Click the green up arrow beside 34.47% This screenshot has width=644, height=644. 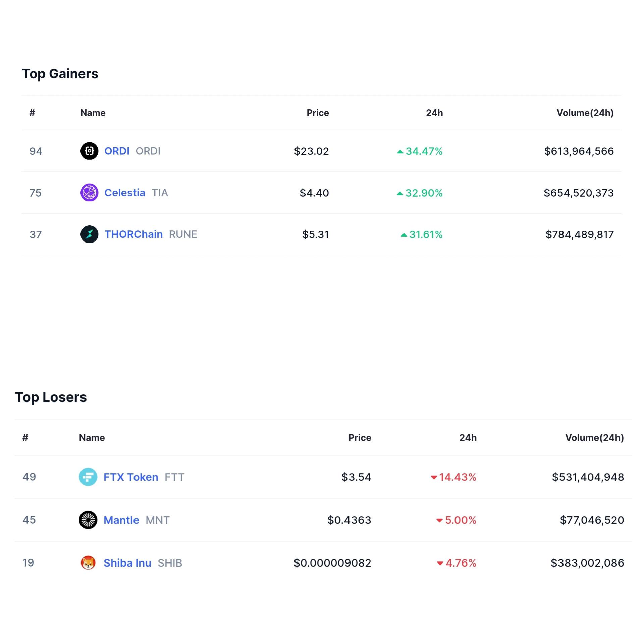[x=400, y=152]
